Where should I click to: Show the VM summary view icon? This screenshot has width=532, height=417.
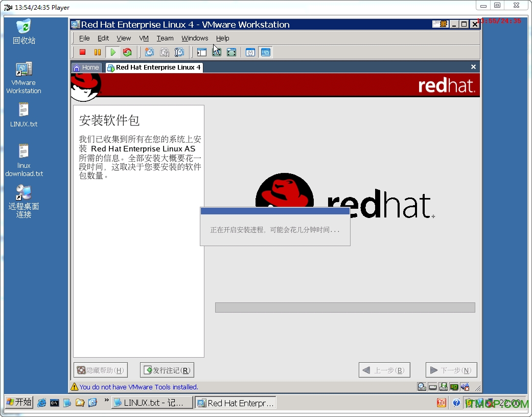point(250,52)
